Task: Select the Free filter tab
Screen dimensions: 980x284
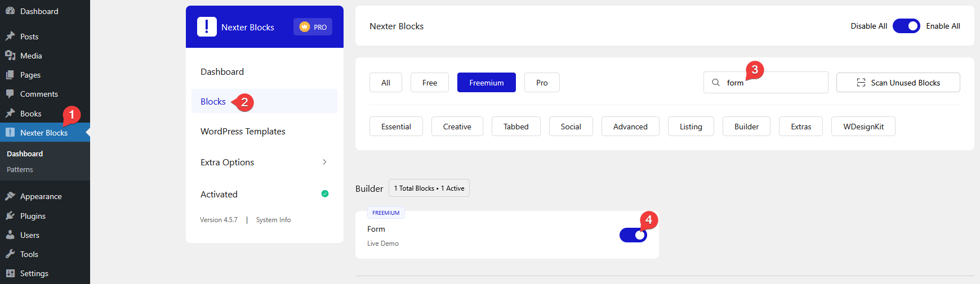Action: [x=430, y=83]
